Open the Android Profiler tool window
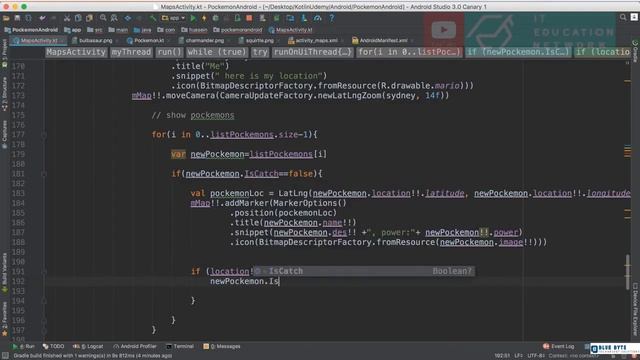 pos(135,347)
